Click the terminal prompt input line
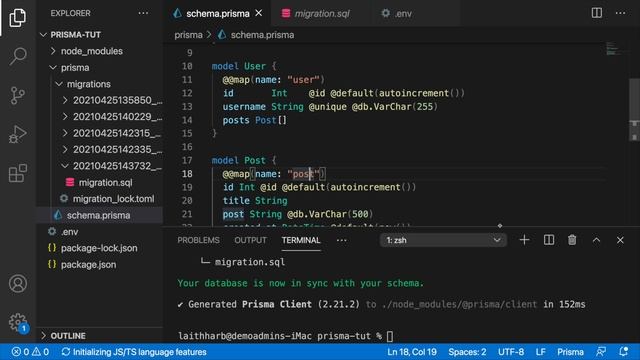The height and width of the screenshot is (360, 640). pyautogui.click(x=286, y=336)
